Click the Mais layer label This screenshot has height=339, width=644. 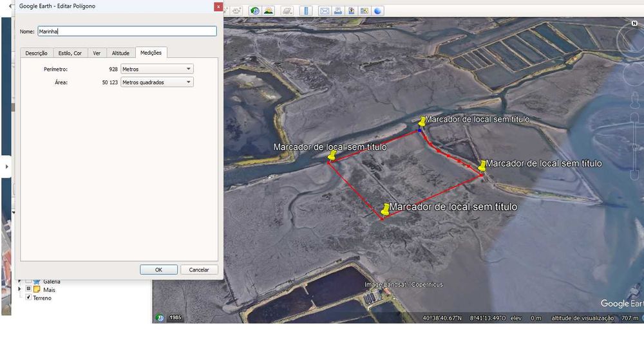point(50,289)
